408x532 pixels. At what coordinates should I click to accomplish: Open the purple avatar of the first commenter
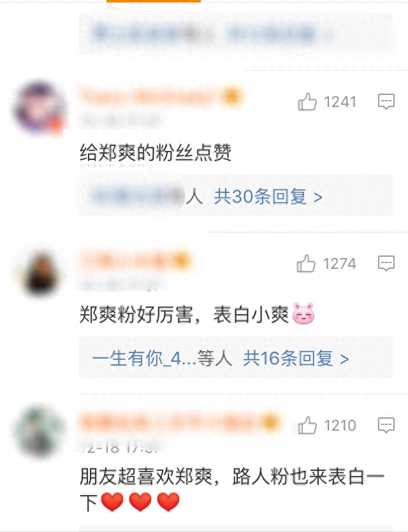pos(40,107)
